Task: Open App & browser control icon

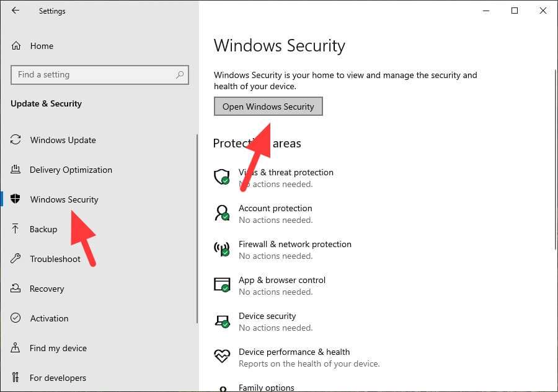Action: 221,285
